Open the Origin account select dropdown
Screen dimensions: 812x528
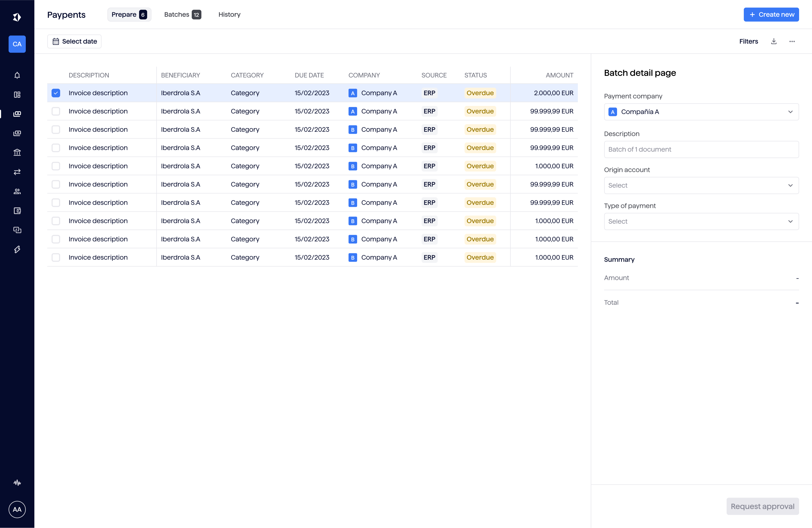[701, 185]
